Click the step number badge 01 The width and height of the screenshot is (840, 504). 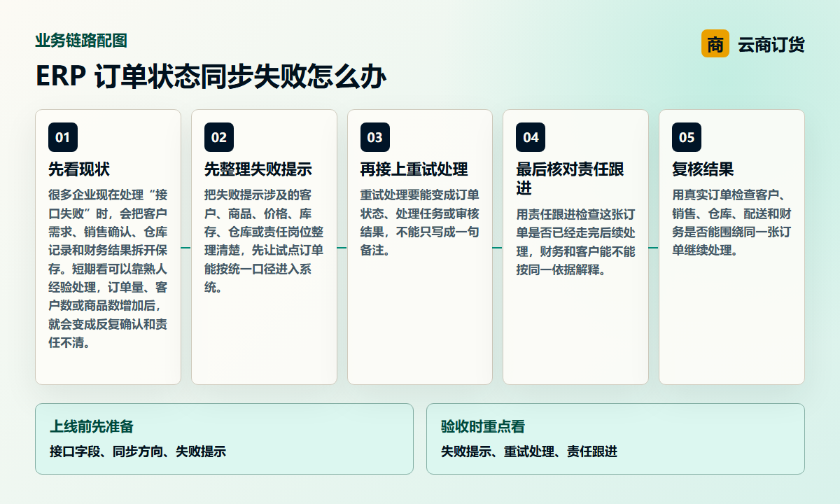(x=63, y=137)
